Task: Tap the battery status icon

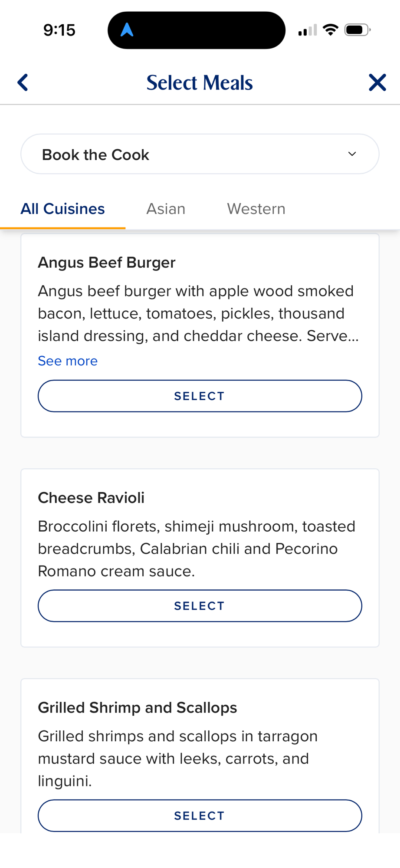Action: coord(357,30)
